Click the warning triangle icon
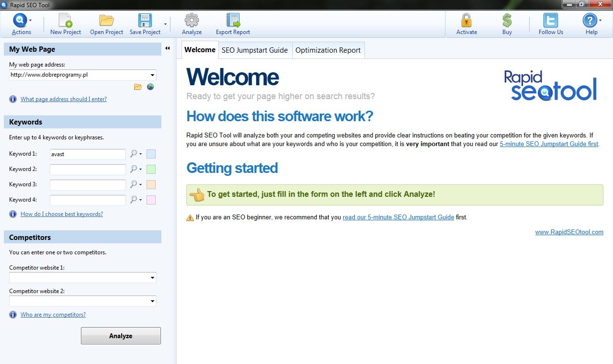The width and height of the screenshot is (613, 364). tap(190, 217)
